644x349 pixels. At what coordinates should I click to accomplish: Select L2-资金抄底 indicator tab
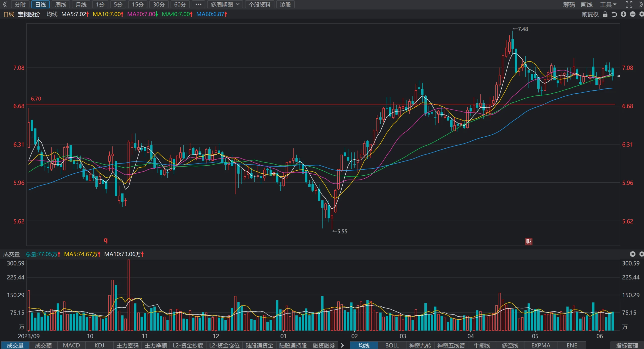(x=188, y=345)
